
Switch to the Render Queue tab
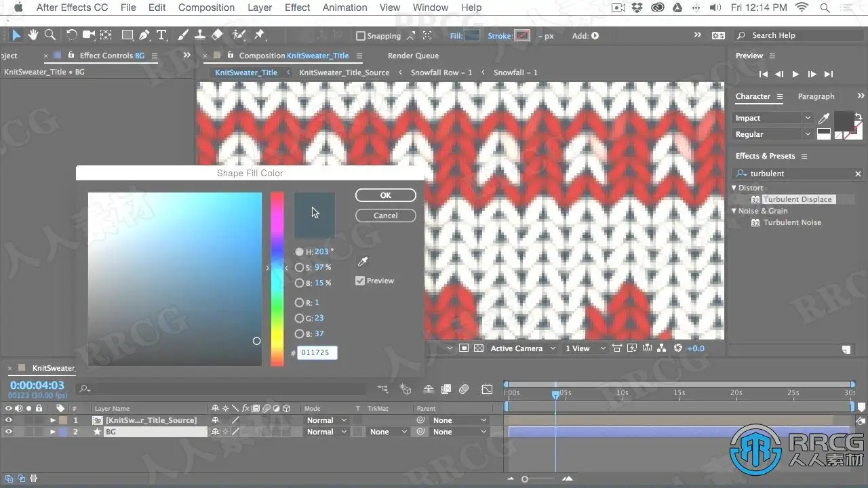[413, 56]
